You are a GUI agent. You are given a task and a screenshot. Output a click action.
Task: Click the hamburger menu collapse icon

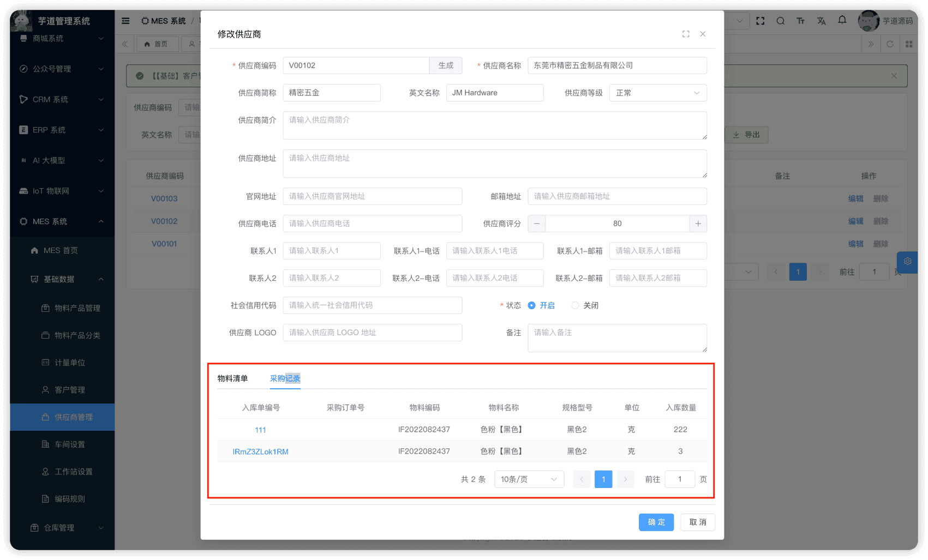click(125, 20)
